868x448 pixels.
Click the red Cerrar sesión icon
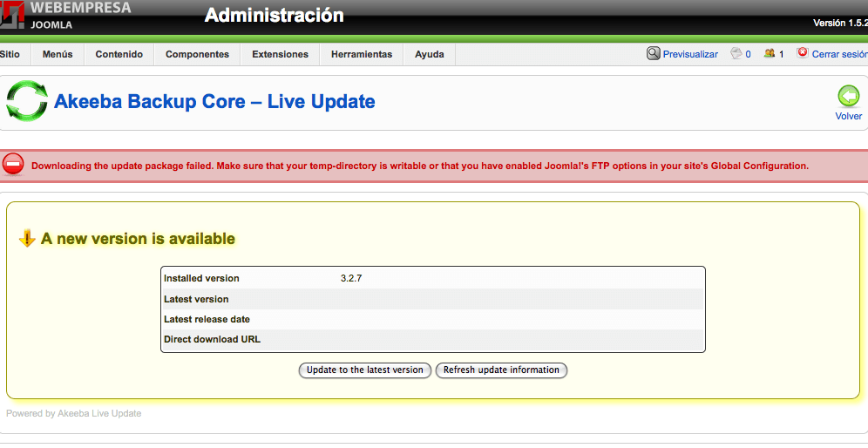(802, 53)
